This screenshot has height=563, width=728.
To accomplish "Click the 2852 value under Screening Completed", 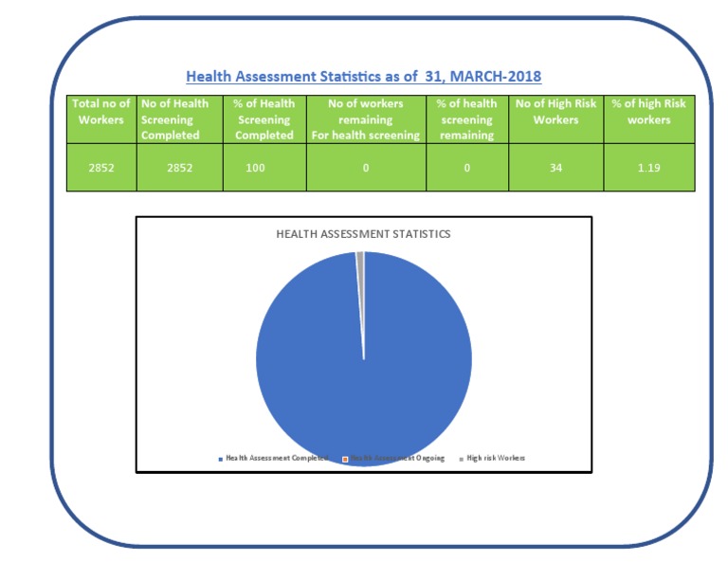I will (x=180, y=168).
